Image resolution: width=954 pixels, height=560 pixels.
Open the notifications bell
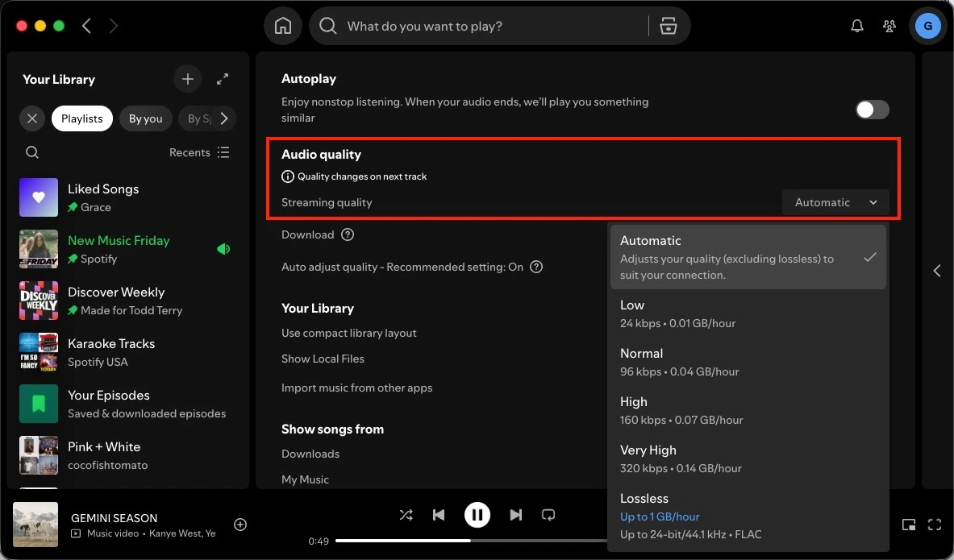[x=856, y=26]
